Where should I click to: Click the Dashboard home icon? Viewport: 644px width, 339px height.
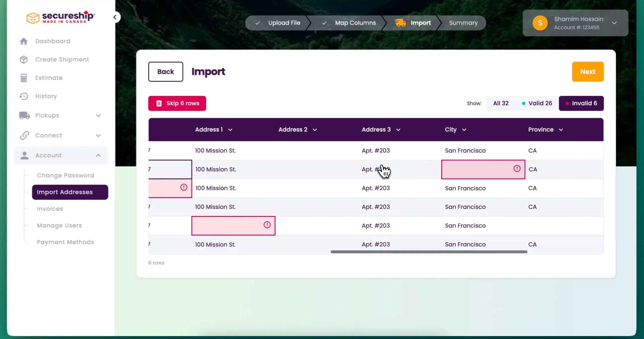(x=24, y=41)
